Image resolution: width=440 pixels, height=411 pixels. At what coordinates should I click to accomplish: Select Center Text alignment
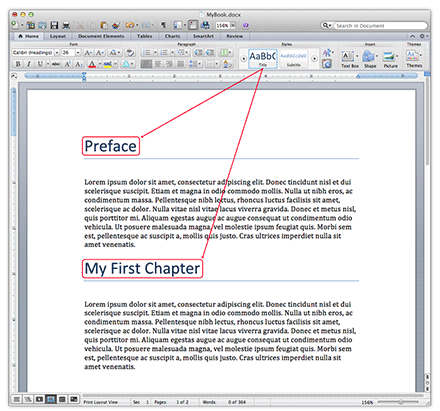click(158, 64)
